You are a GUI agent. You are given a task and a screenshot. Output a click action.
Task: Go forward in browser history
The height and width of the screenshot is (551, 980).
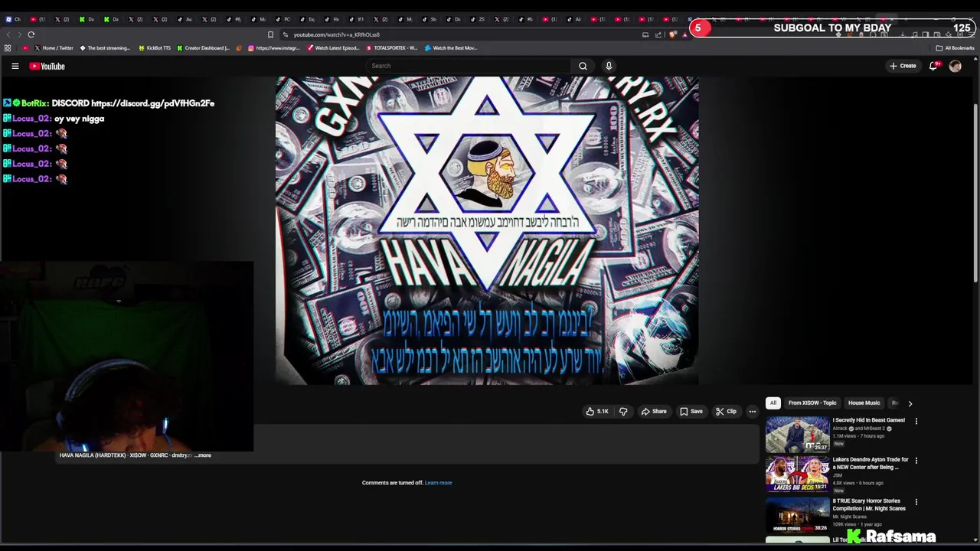click(20, 34)
